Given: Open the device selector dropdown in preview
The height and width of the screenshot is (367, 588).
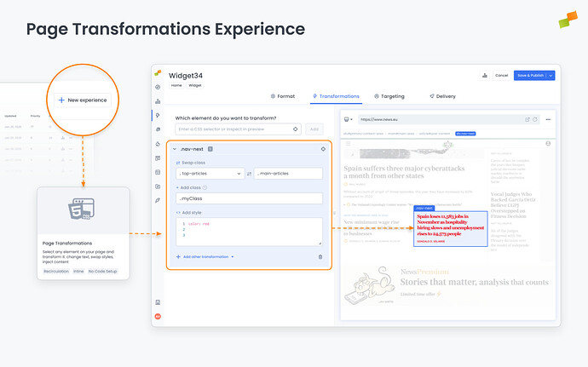Looking at the screenshot, I should 349,119.
